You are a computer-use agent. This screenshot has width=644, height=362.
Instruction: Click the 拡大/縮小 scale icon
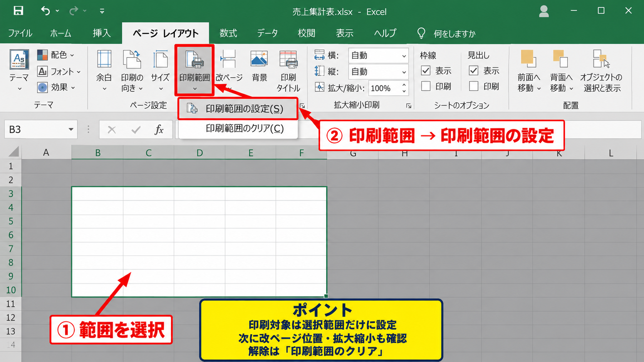tap(319, 87)
